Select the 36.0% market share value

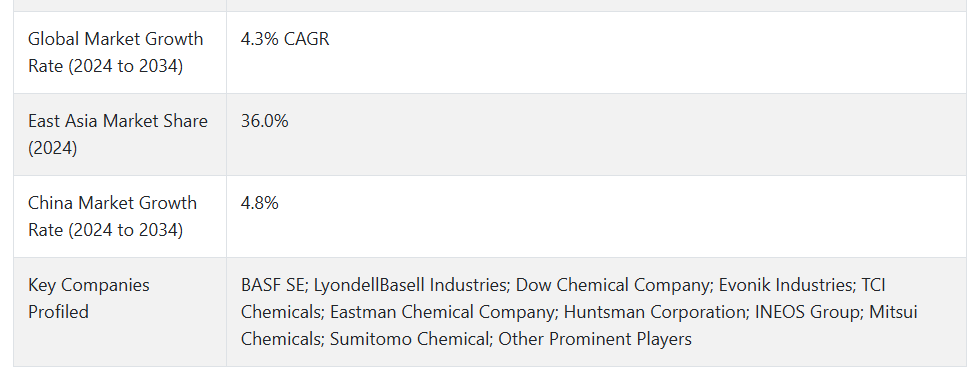coord(265,121)
